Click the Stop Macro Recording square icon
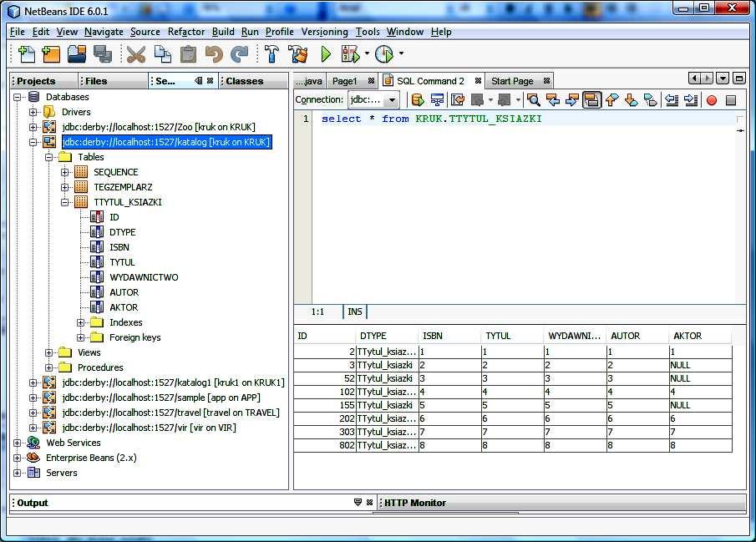 point(731,100)
